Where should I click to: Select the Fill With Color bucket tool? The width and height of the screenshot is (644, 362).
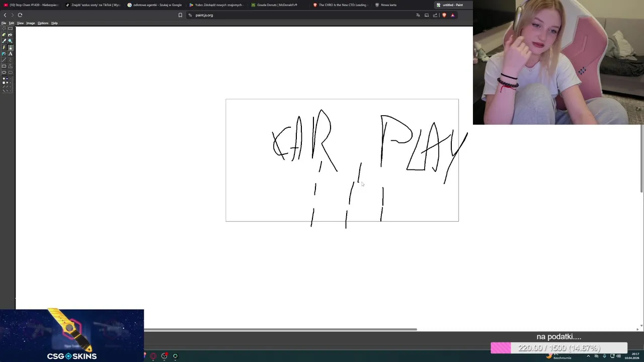tap(10, 35)
